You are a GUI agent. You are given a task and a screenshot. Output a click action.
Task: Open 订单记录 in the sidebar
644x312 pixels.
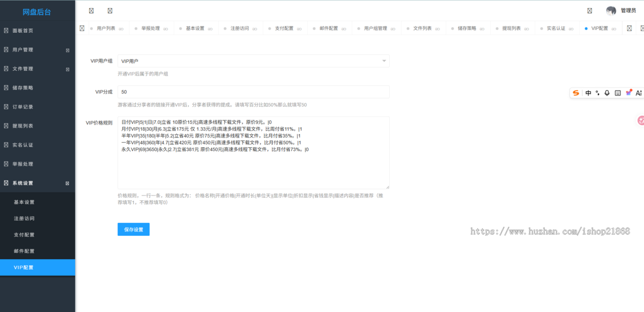tap(38, 107)
